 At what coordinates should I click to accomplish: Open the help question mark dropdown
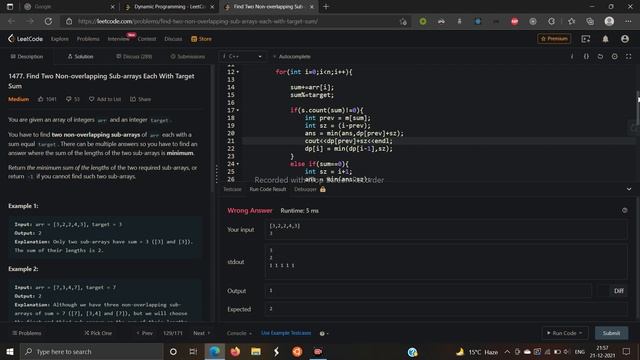point(324,333)
